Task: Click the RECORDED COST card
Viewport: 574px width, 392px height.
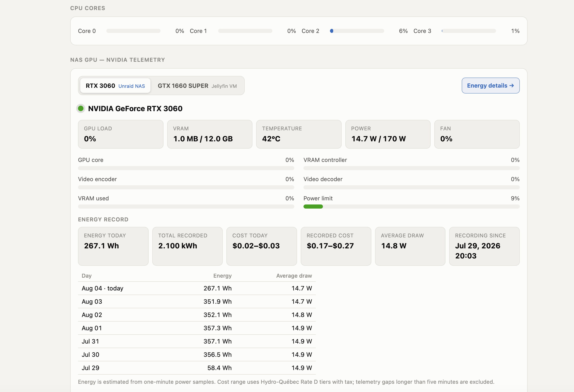Action: click(x=336, y=246)
